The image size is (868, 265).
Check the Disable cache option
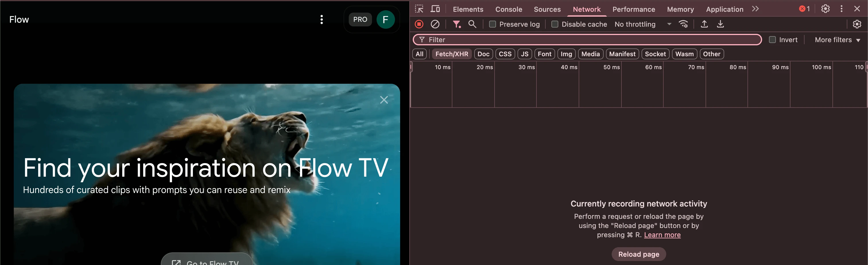click(x=555, y=24)
